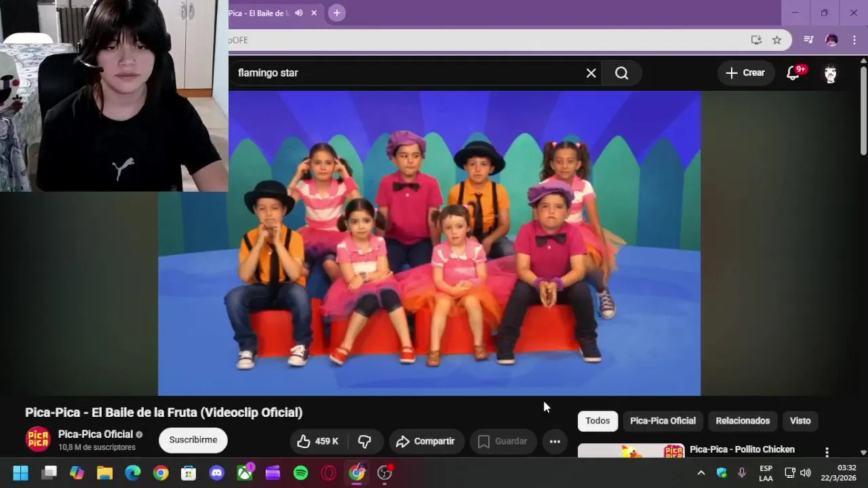868x488 pixels.
Task: Click the install app icon in address bar
Action: pyautogui.click(x=756, y=40)
